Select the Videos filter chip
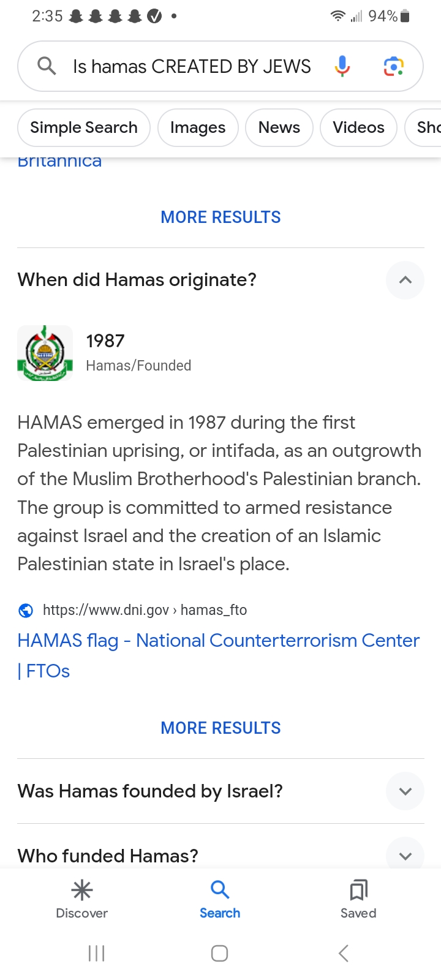The image size is (441, 980). point(358,127)
